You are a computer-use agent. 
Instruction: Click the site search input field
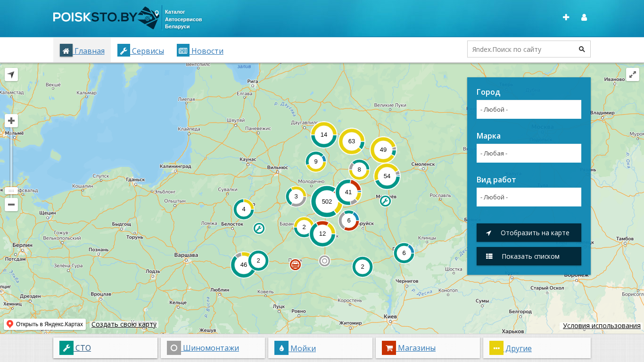coord(520,49)
